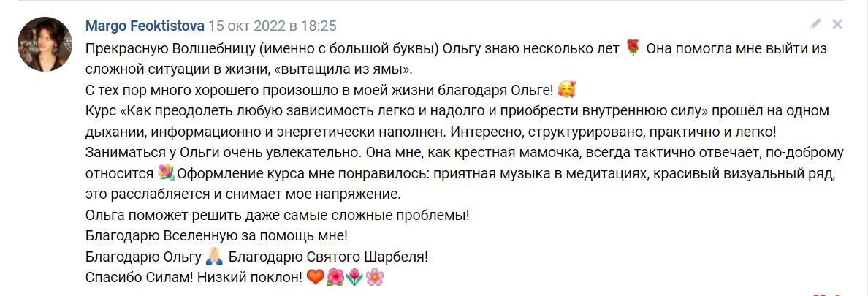Click the cherry blossom emoji at end
This screenshot has height=296, width=868.
point(375,278)
